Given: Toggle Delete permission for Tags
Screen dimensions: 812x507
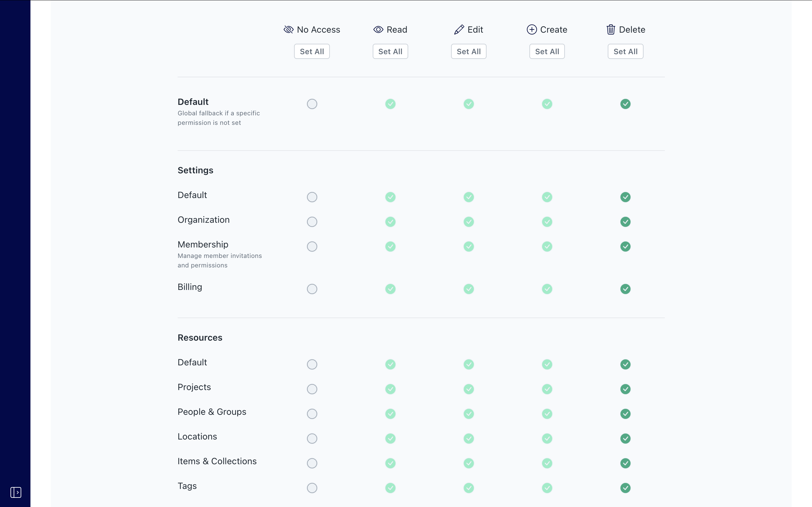Looking at the screenshot, I should [625, 488].
